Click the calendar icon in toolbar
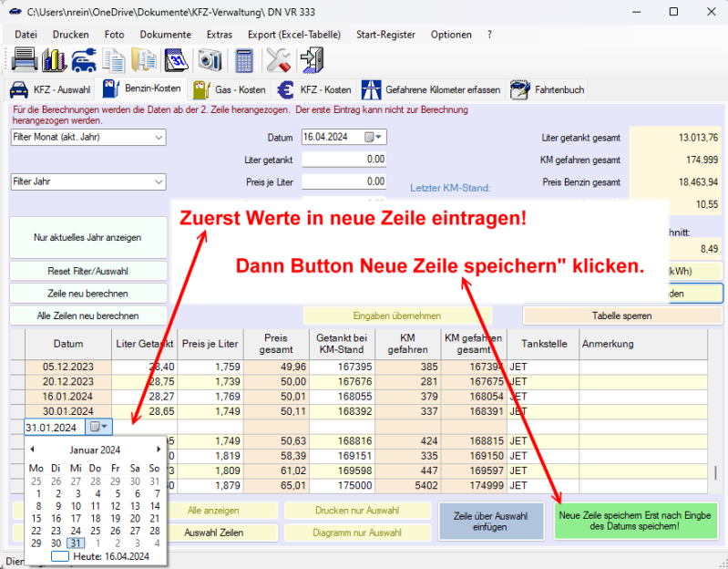The width and height of the screenshot is (728, 569). 178,60
